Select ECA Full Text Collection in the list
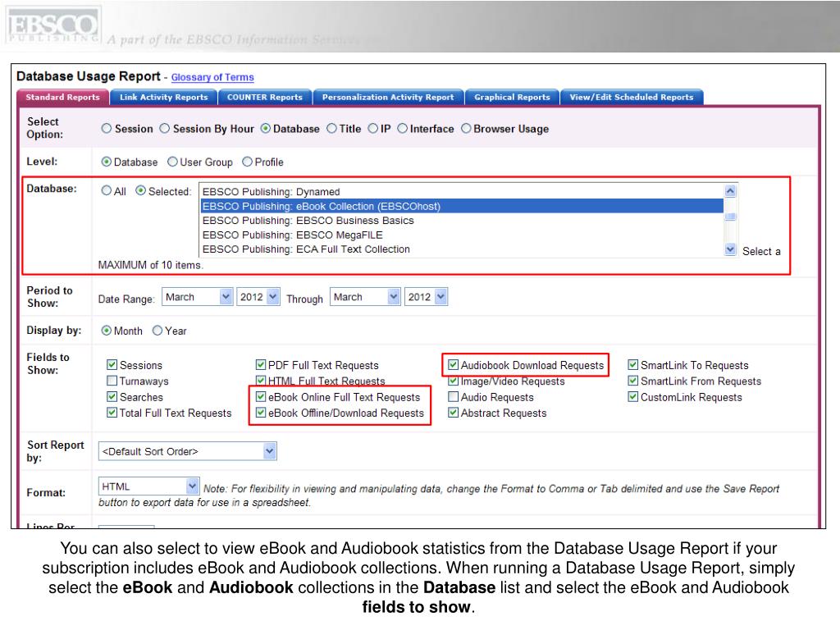Image resolution: width=840 pixels, height=630 pixels. [x=461, y=249]
